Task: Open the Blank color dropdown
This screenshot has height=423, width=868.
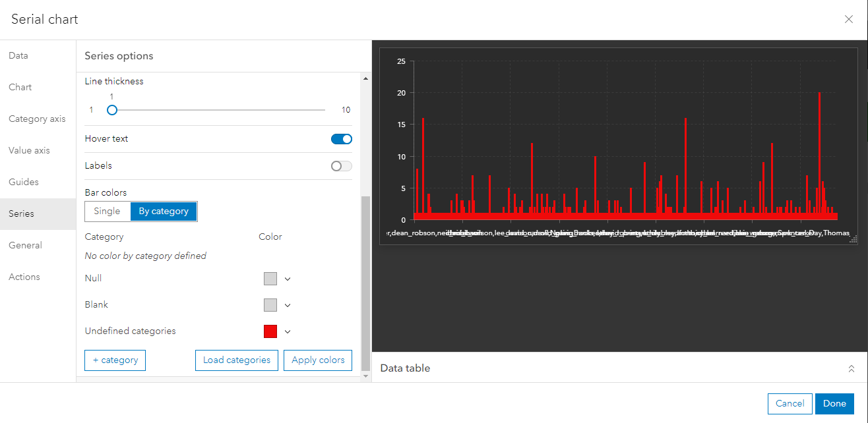Action: (288, 305)
